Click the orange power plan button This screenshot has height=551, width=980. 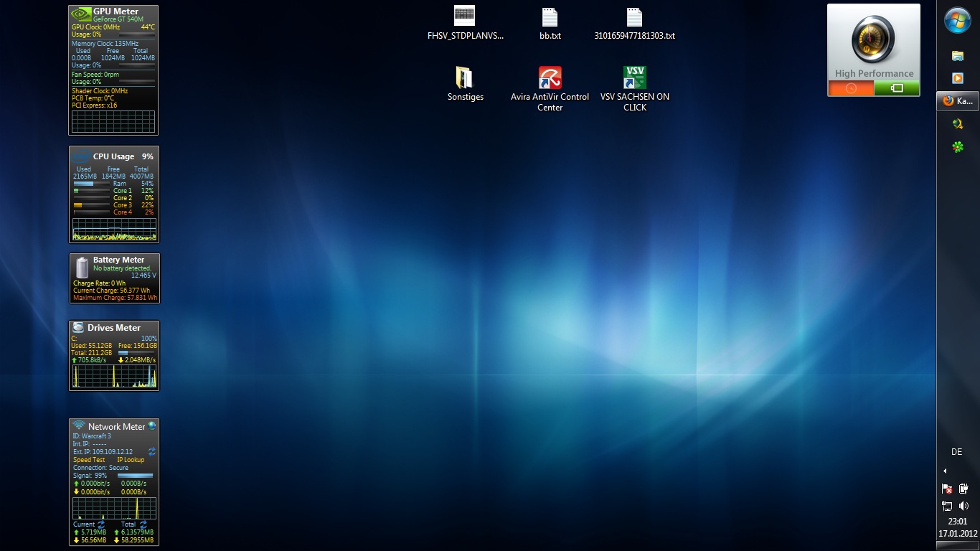851,88
